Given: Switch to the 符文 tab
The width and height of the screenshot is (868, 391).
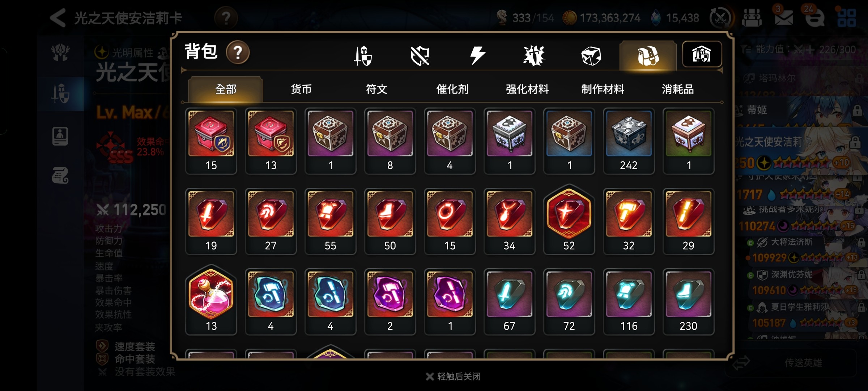Looking at the screenshot, I should [376, 89].
